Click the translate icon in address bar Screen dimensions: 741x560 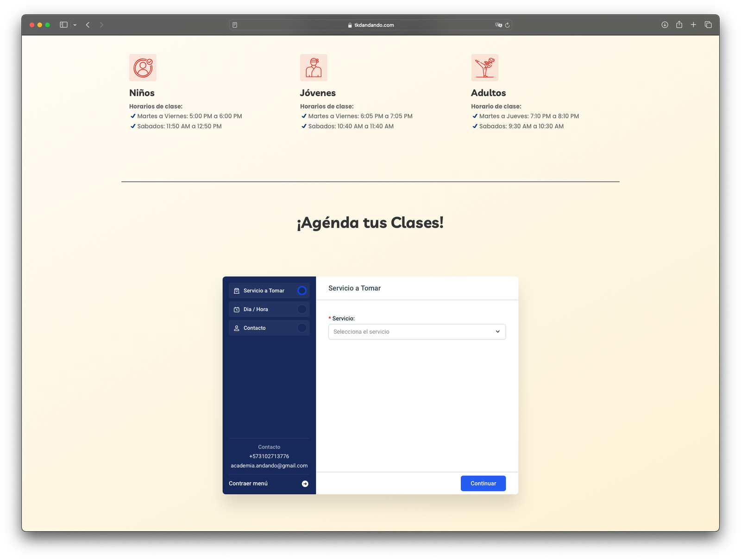pyautogui.click(x=498, y=25)
